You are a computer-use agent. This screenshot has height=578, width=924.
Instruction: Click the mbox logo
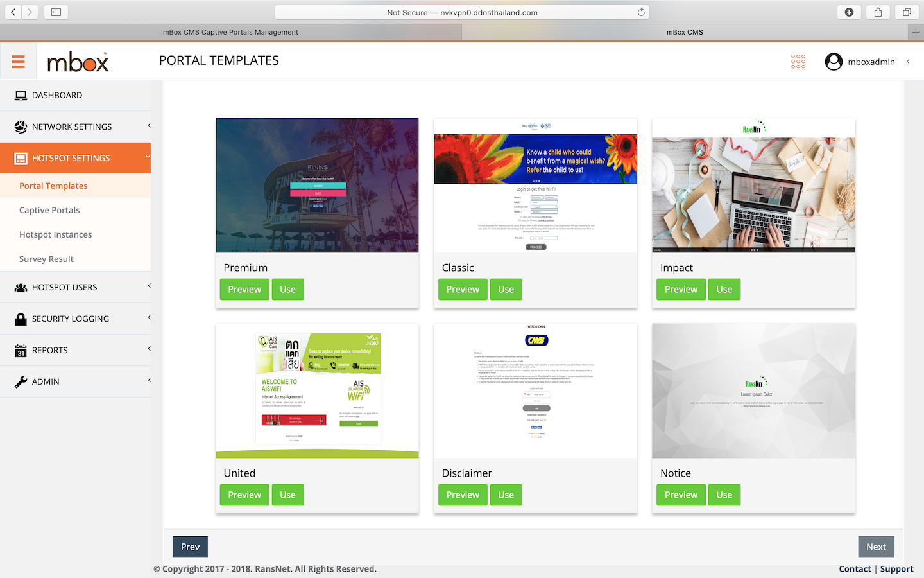[78, 62]
